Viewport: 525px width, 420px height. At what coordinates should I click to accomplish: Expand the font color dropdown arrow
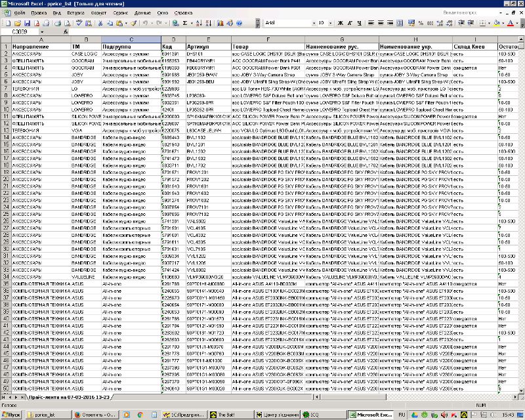[517, 23]
